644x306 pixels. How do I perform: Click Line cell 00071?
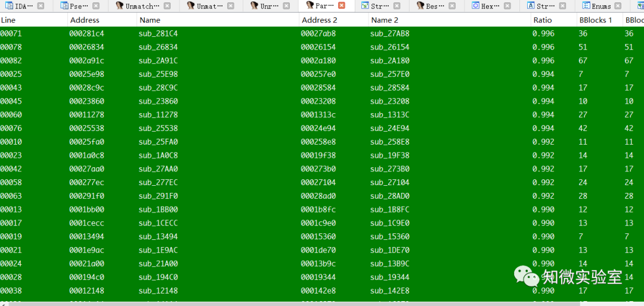11,33
